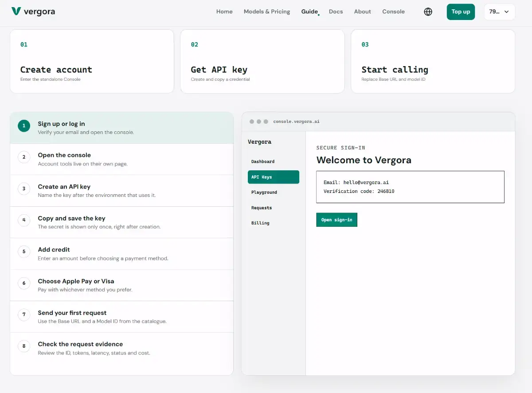Open Console from top navigation

(393, 12)
